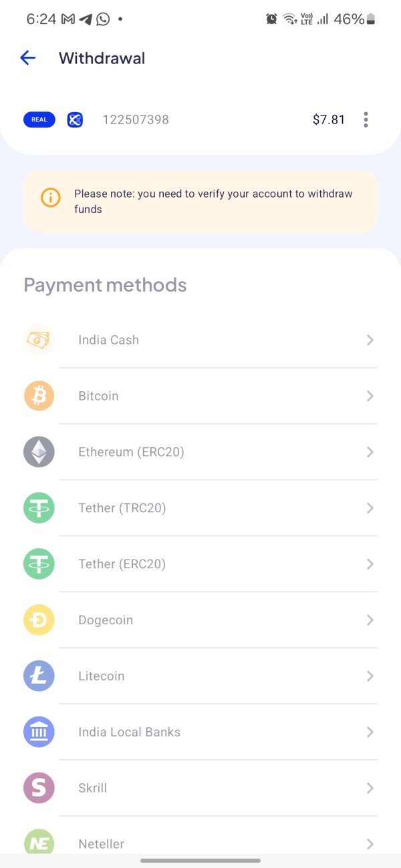Open the three-dot account options menu
This screenshot has height=868, width=401.
pos(366,120)
